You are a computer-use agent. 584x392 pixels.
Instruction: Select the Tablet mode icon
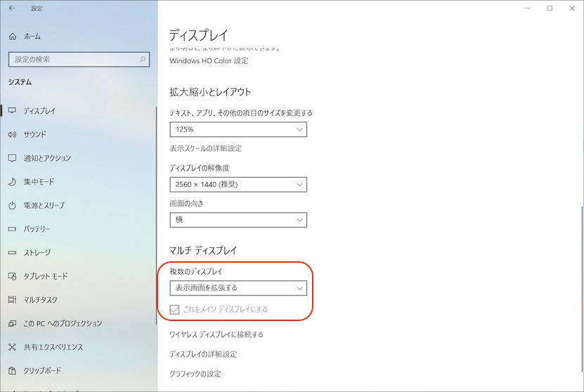12,276
